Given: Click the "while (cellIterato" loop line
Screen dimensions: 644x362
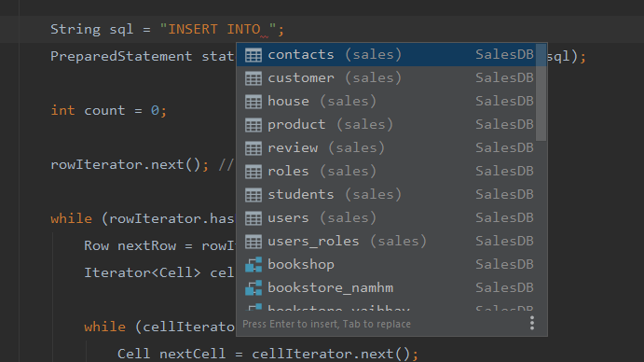Looking at the screenshot, I should pyautogui.click(x=159, y=327).
